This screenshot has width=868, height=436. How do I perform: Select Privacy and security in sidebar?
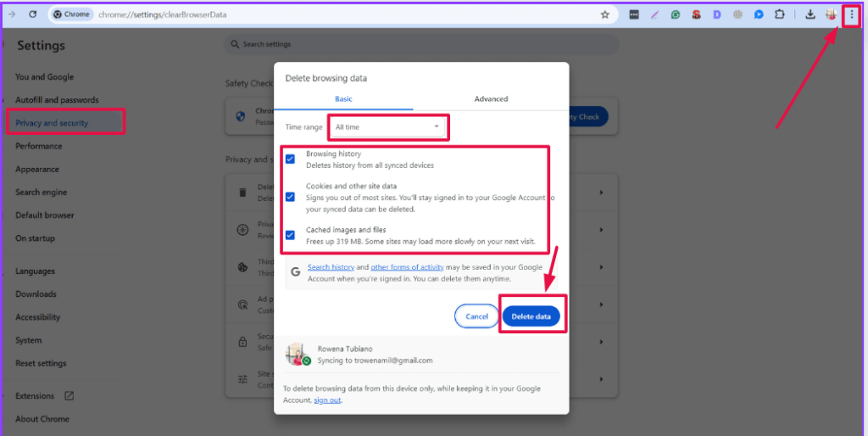point(52,123)
